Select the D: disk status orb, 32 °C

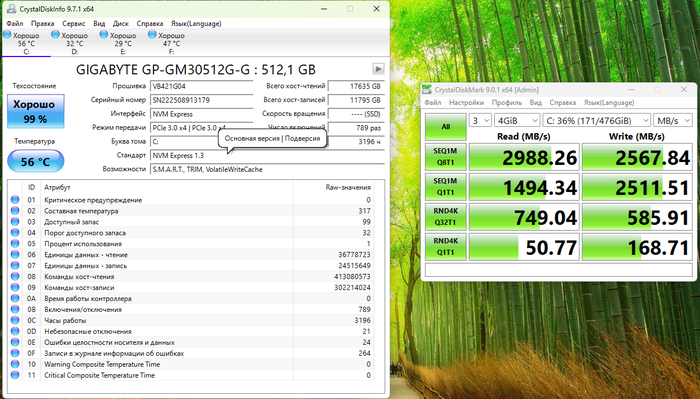tap(55, 34)
